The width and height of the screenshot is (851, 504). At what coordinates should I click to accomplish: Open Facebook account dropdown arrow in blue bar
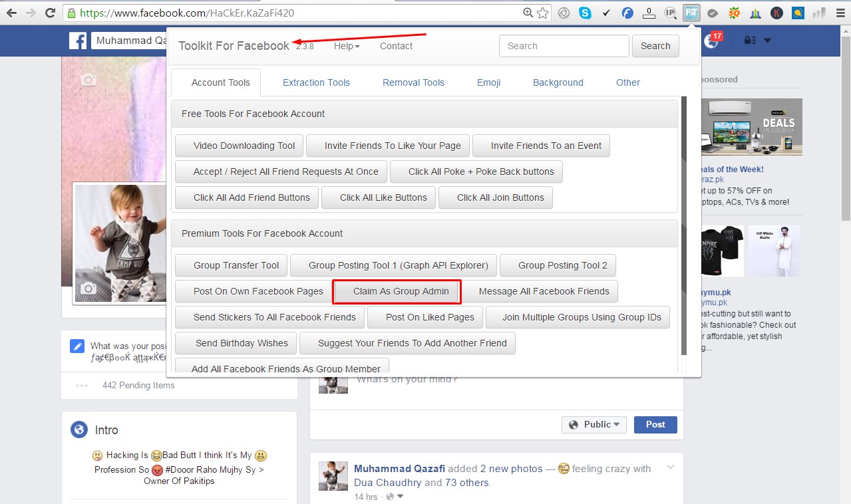point(767,41)
